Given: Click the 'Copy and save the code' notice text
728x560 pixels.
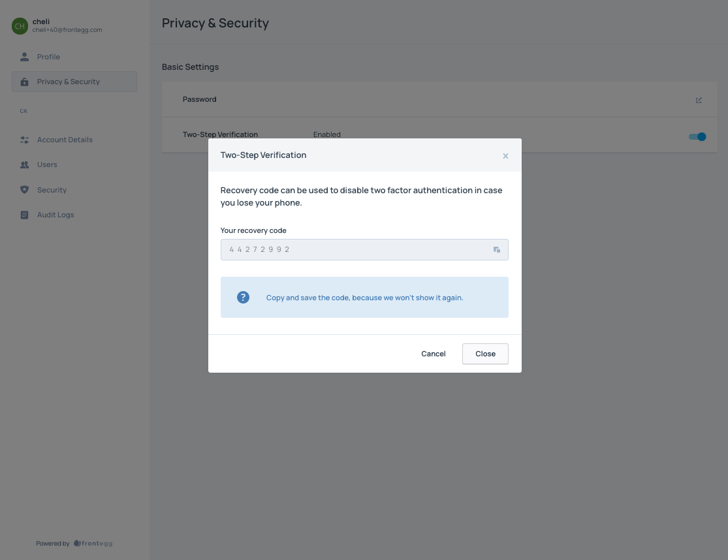Looking at the screenshot, I should (364, 298).
